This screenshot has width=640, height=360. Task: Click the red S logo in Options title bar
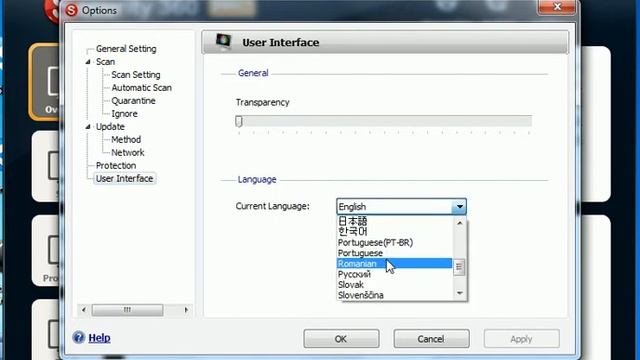click(71, 10)
